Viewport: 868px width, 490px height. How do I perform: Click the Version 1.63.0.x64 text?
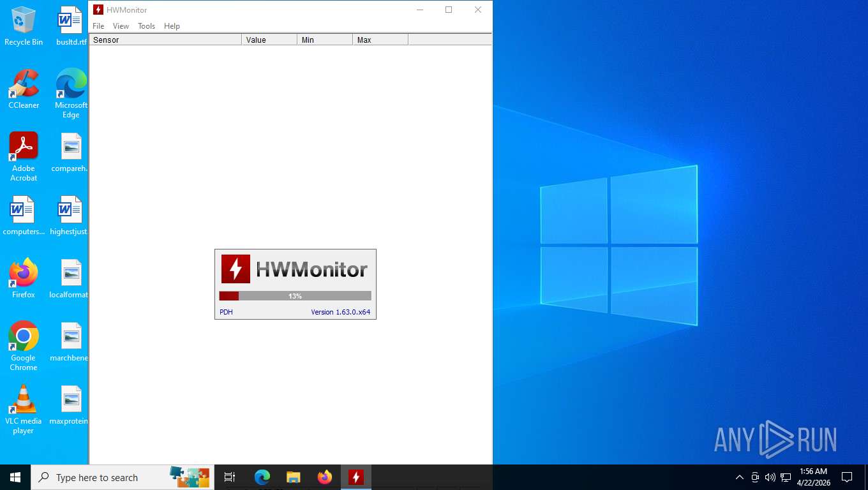pos(340,312)
